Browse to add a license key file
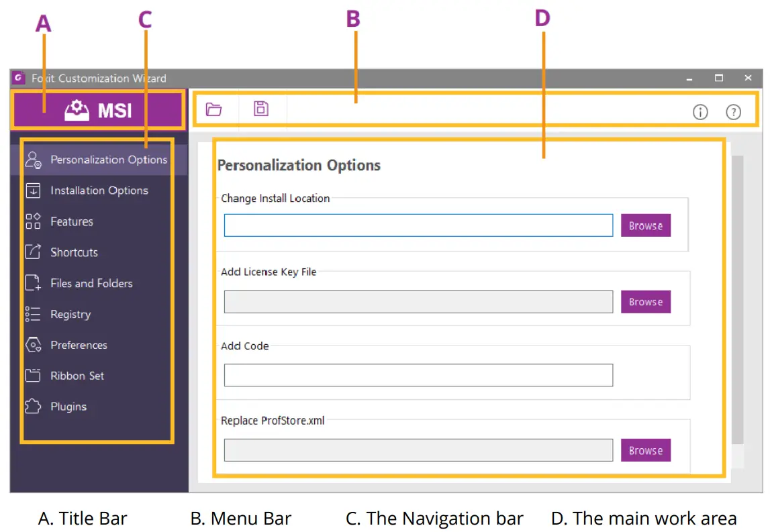Viewport: 770px width, 532px height. (645, 302)
